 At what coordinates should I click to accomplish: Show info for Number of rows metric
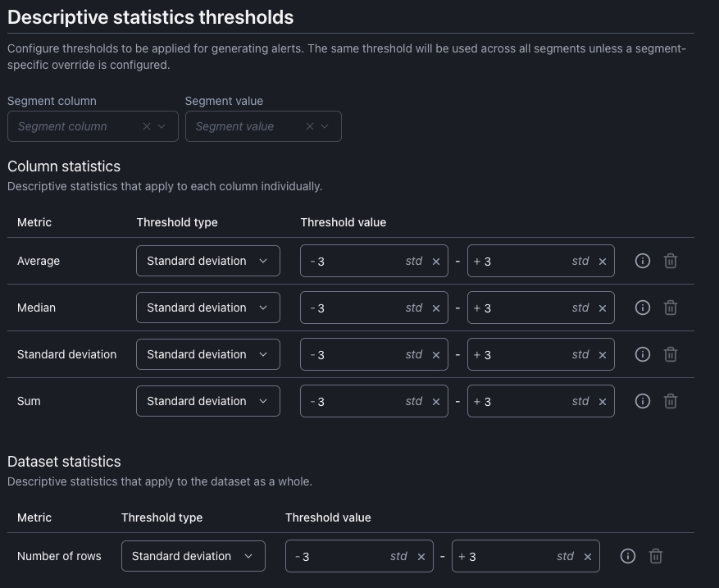tap(628, 556)
